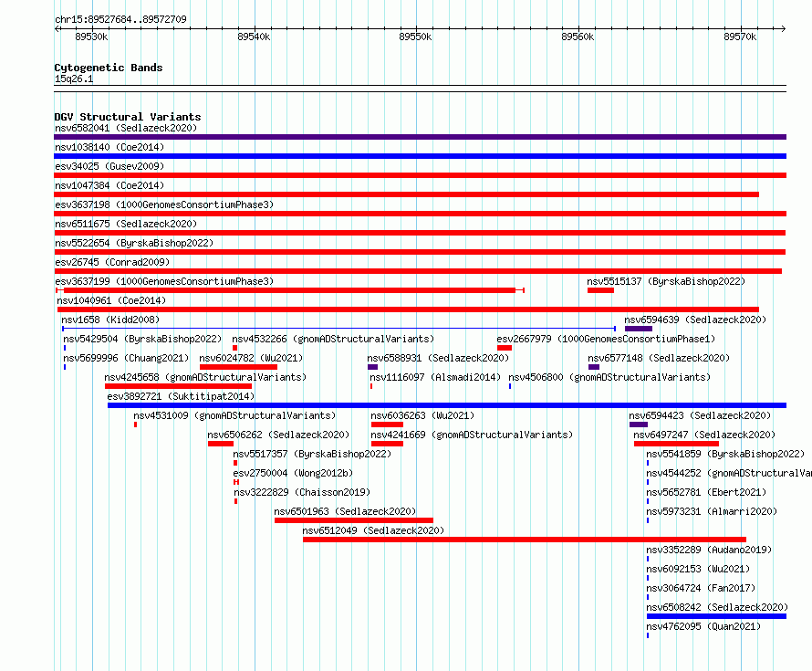
Task: Click the purple bar under nsv6582041
Action: click(x=420, y=137)
